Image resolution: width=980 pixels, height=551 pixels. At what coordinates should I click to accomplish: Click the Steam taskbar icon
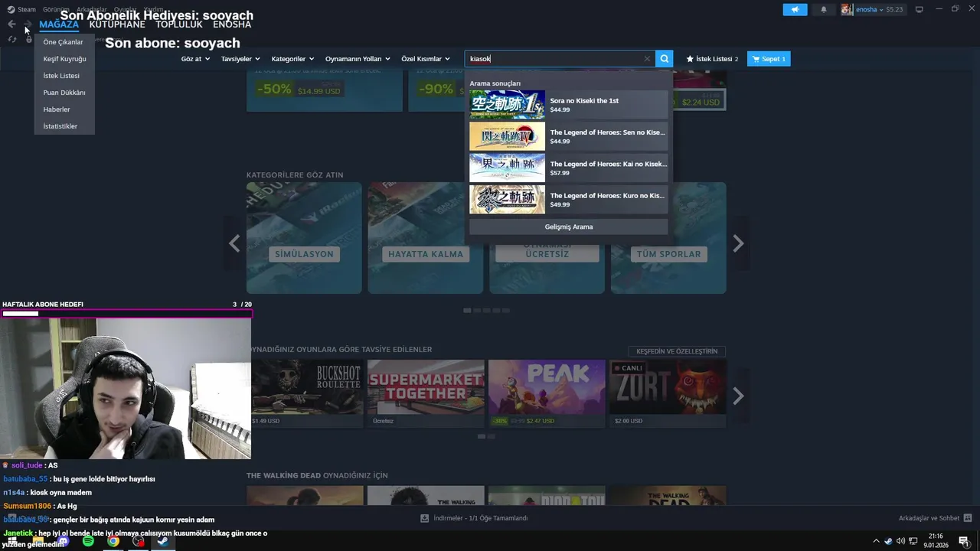tap(163, 541)
